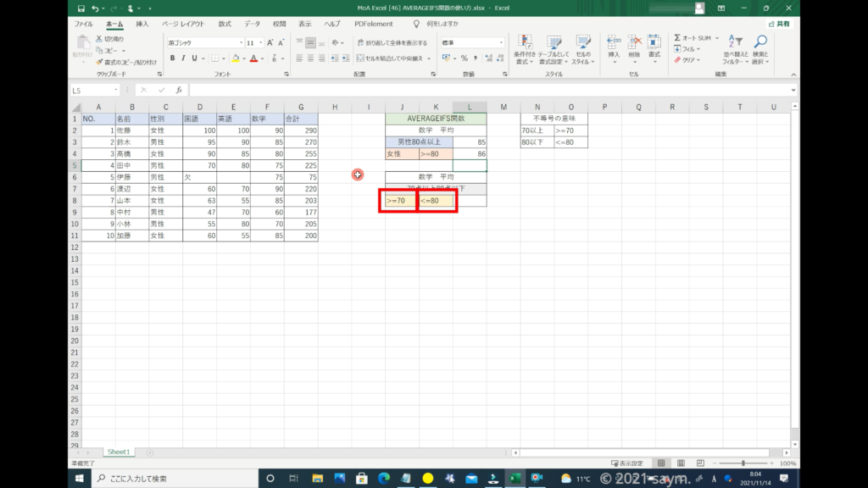868x488 pixels.
Task: Click the 共有 share button
Action: (x=778, y=24)
